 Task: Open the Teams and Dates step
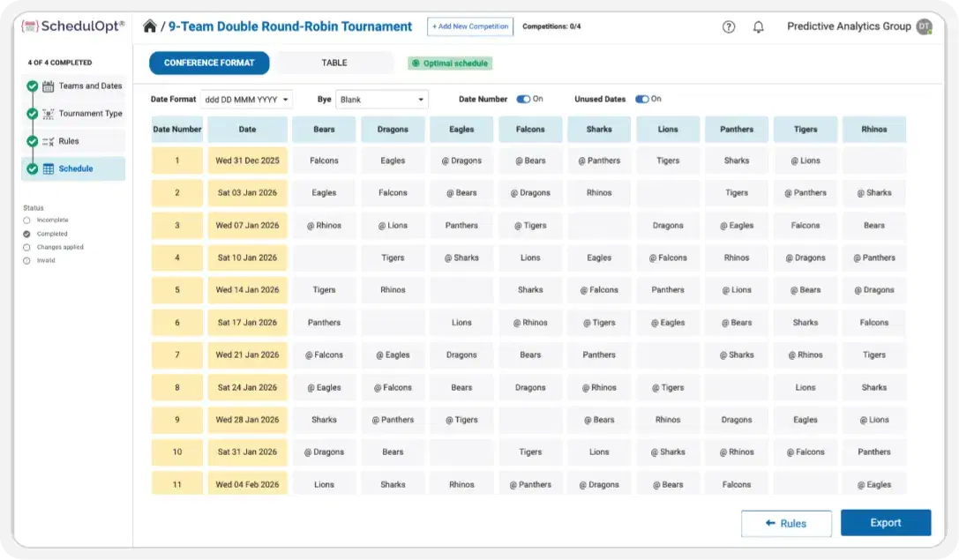pos(74,86)
